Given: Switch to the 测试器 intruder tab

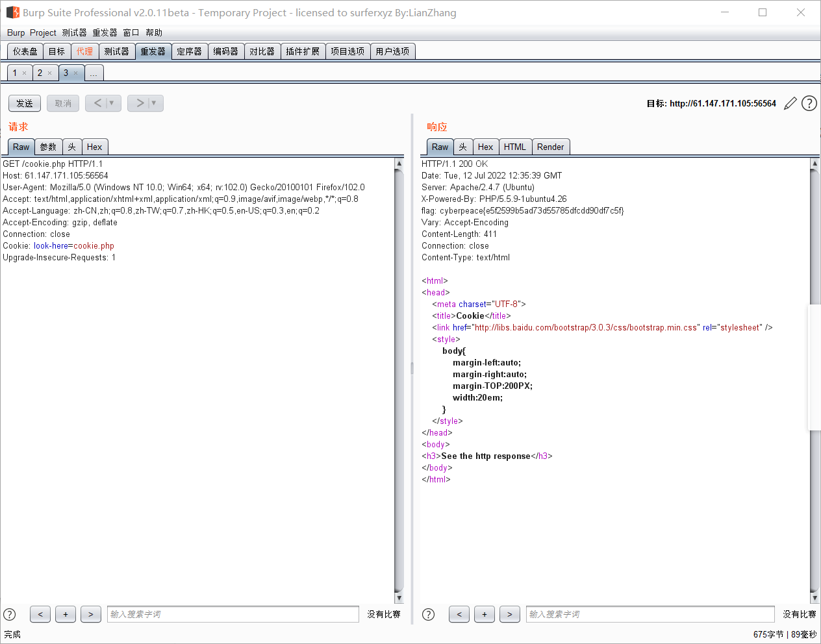Looking at the screenshot, I should (117, 51).
